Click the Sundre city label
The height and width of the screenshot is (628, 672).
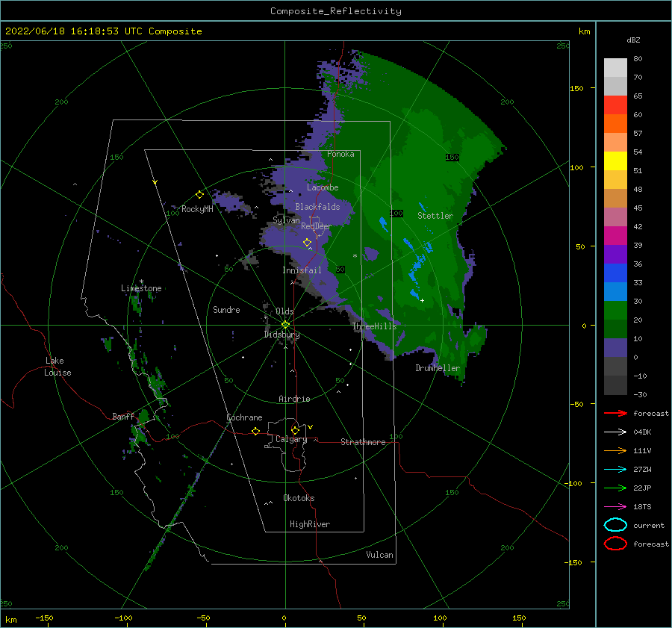tap(226, 309)
